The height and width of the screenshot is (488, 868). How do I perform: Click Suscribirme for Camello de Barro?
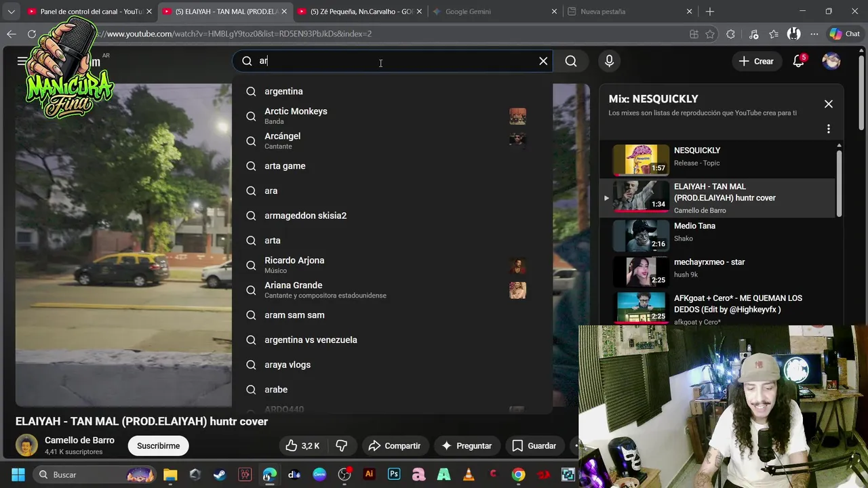(x=159, y=445)
